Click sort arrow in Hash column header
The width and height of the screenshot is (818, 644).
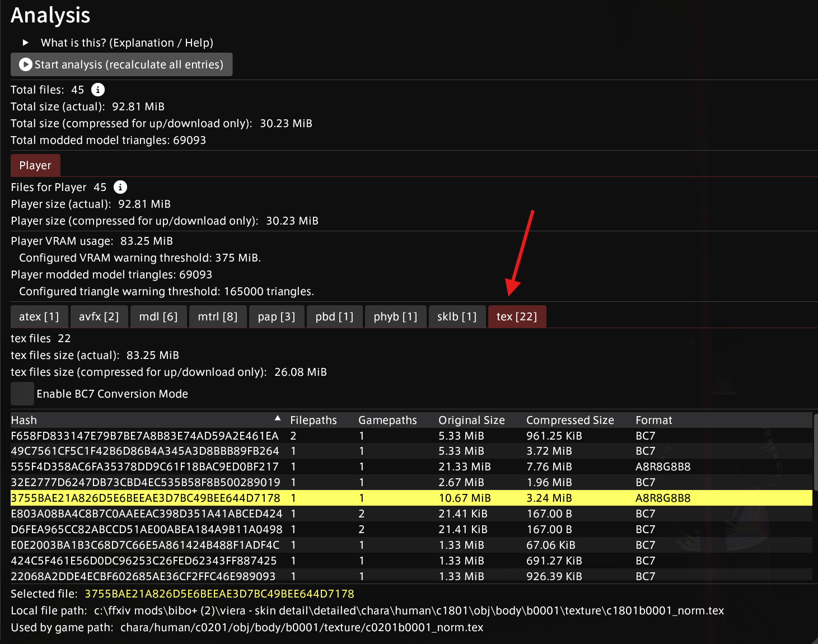click(x=278, y=419)
